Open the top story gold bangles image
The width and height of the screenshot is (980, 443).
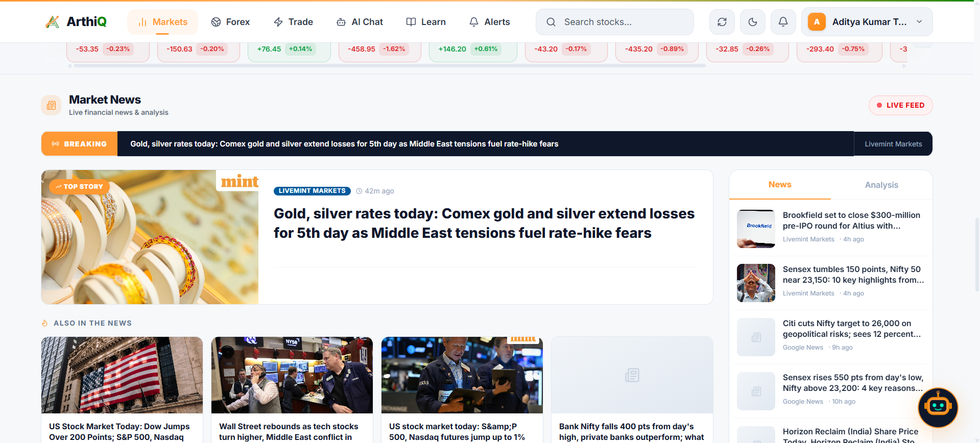coord(150,237)
